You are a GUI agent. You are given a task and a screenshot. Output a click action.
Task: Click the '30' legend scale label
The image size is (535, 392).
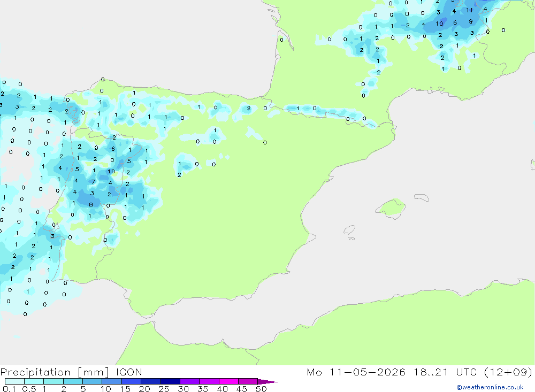(x=184, y=389)
